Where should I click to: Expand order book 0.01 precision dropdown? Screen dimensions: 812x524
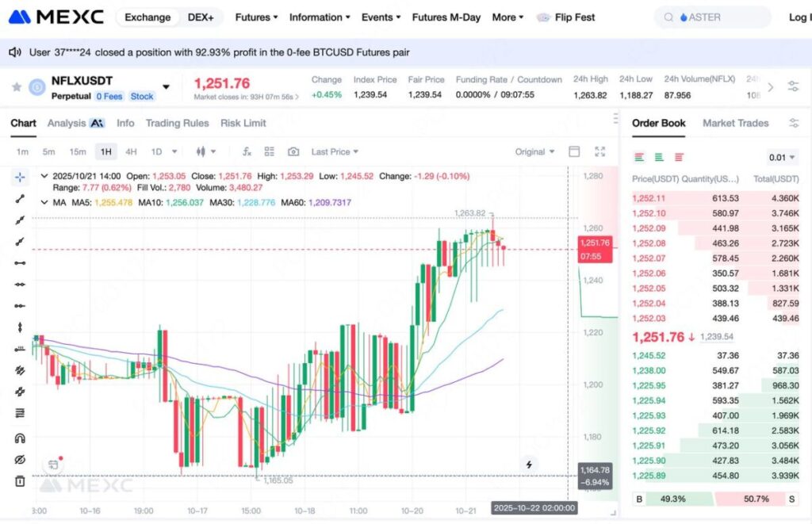(x=782, y=157)
